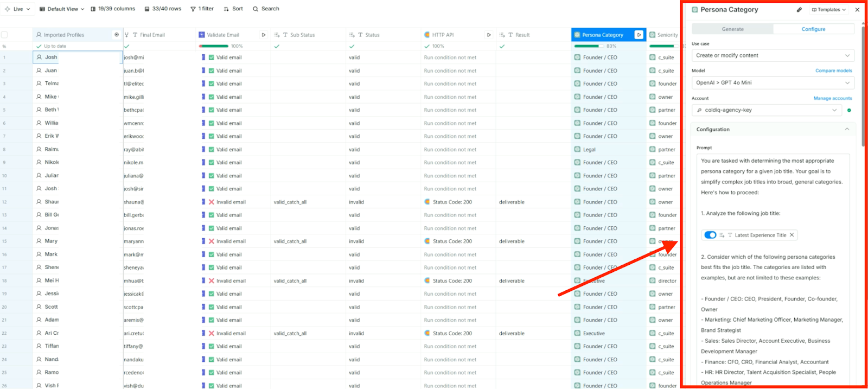Collapse the Configuration section
This screenshot has width=868, height=389.
(846, 129)
